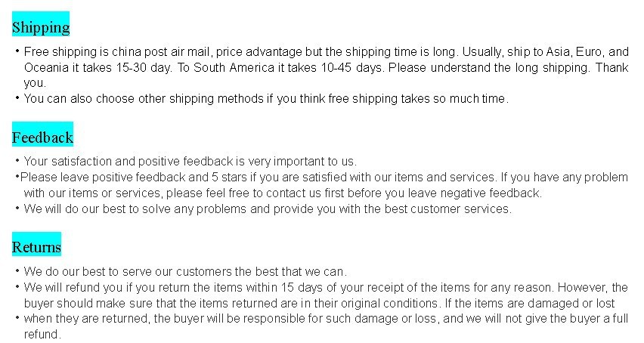
Task: Click the bullet before 'Please leave positive feedback'
Action: [17, 177]
